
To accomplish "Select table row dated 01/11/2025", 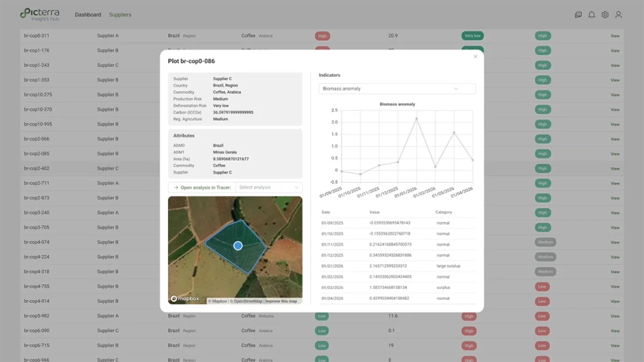I will (x=397, y=244).
